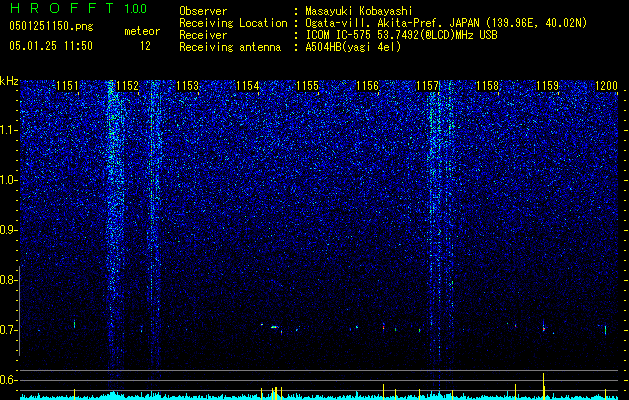
Task: Click the 1159 time marker
Action: [x=547, y=86]
